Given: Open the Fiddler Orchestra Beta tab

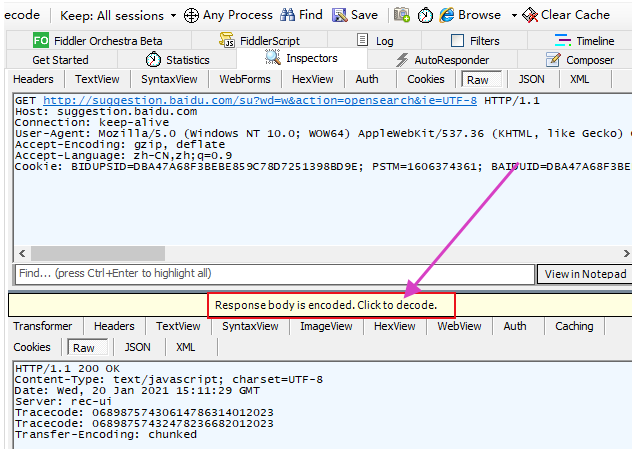Looking at the screenshot, I should (98, 41).
